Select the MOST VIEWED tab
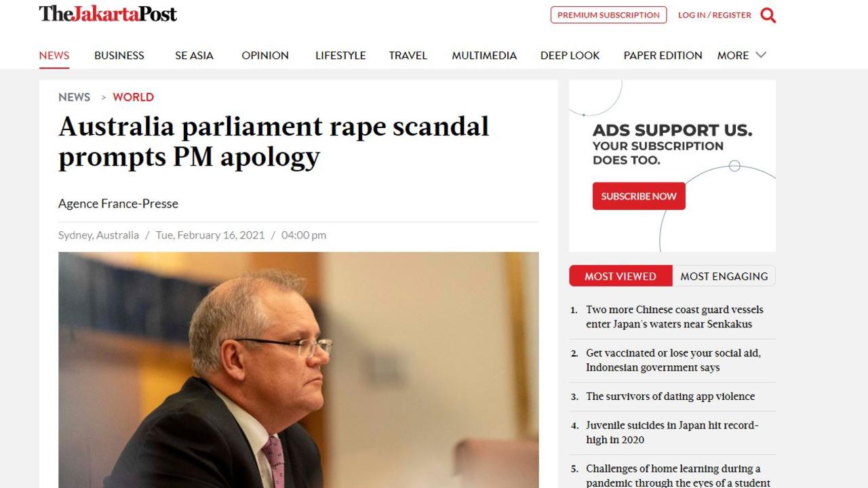The height and width of the screenshot is (488, 868). 620,276
